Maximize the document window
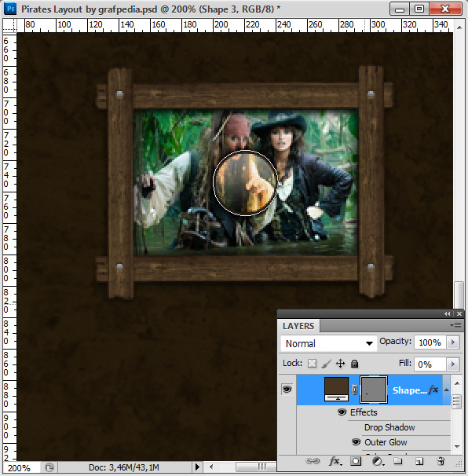This screenshot has height=476, width=468. pyautogui.click(x=419, y=9)
